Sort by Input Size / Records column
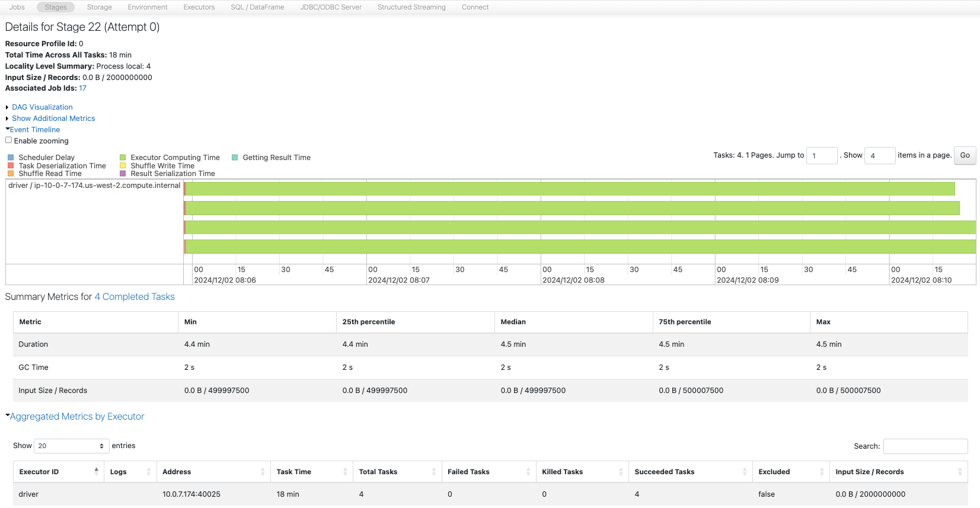 [x=898, y=472]
